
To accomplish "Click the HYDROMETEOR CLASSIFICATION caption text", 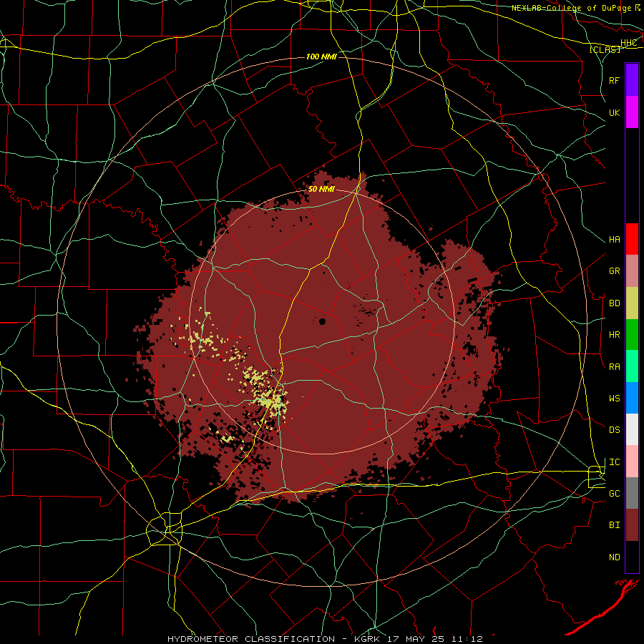I will pyautogui.click(x=251, y=639).
